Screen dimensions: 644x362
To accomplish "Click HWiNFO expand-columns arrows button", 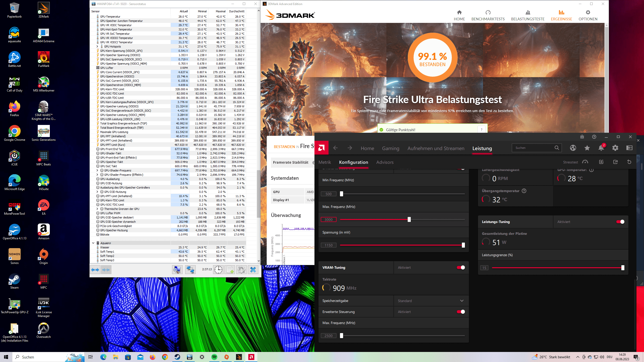I will click(x=95, y=270).
